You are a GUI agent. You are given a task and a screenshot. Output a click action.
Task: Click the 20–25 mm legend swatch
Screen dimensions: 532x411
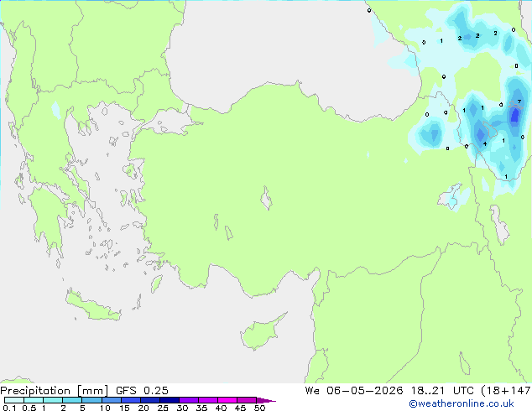149,400
